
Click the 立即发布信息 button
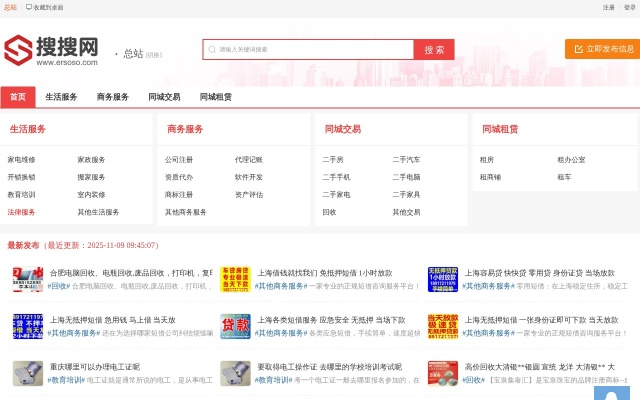point(602,49)
